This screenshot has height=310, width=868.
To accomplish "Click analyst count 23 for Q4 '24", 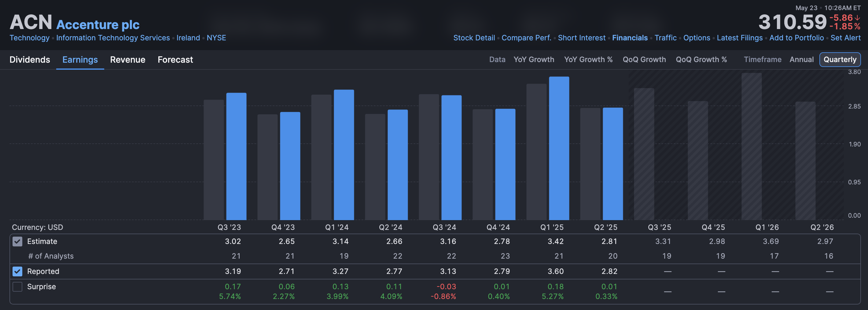I will pyautogui.click(x=505, y=256).
